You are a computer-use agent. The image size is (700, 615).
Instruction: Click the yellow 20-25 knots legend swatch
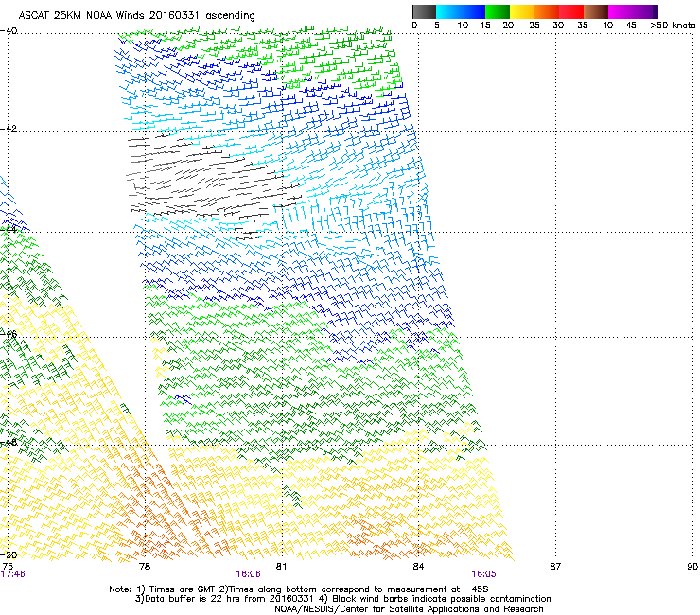coord(522,11)
